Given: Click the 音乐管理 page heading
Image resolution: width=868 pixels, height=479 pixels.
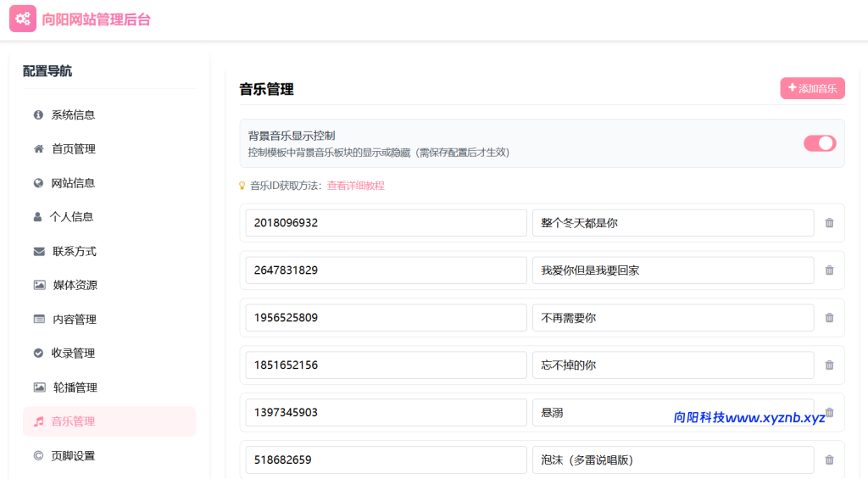Looking at the screenshot, I should point(266,89).
